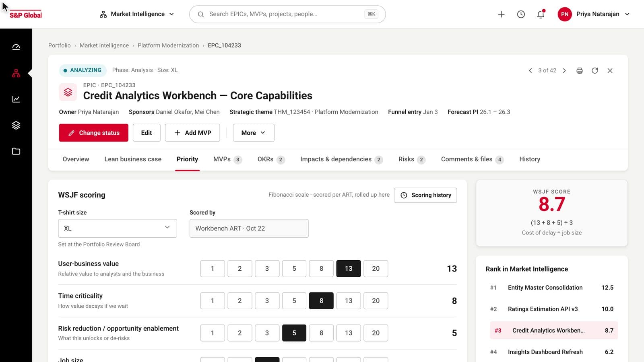Click the Change status button

pyautogui.click(x=93, y=133)
